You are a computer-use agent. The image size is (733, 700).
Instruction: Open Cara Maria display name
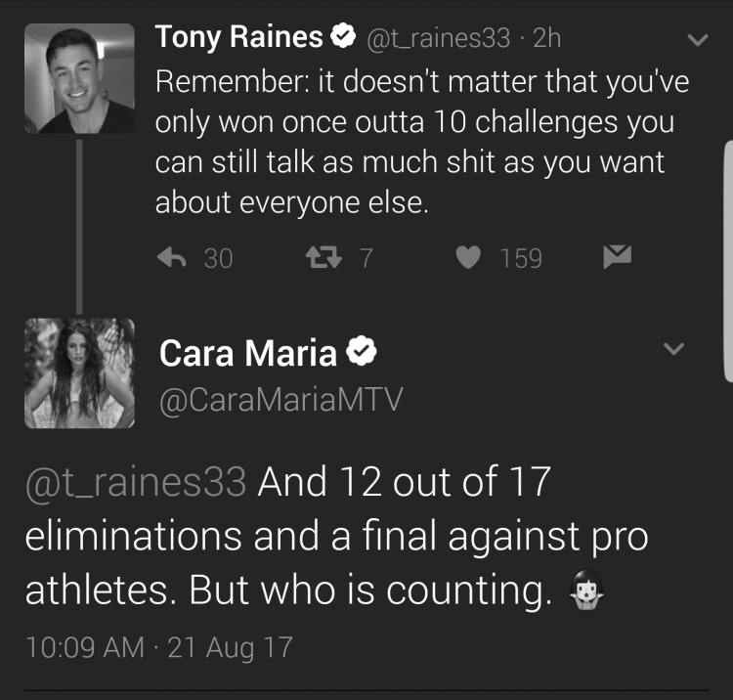[x=248, y=353]
